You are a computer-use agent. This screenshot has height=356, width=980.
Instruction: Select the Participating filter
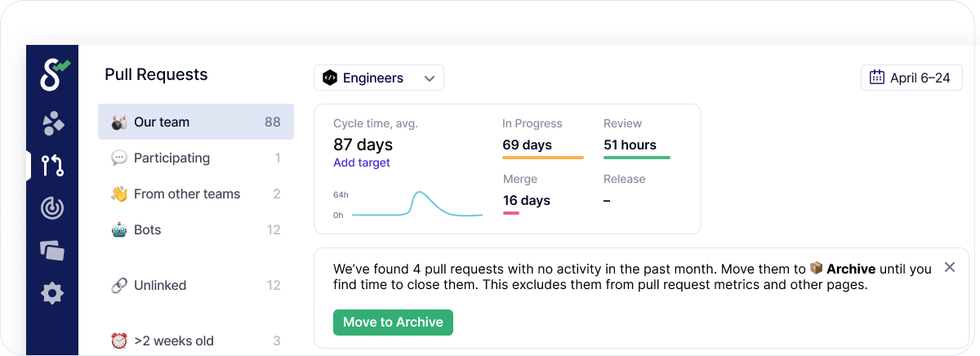point(196,158)
